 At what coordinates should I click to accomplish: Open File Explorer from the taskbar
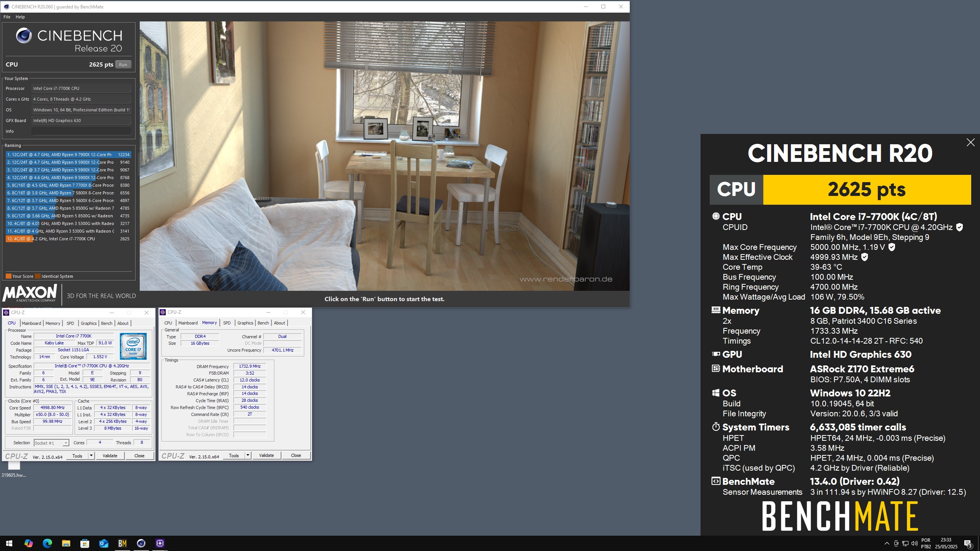click(66, 543)
